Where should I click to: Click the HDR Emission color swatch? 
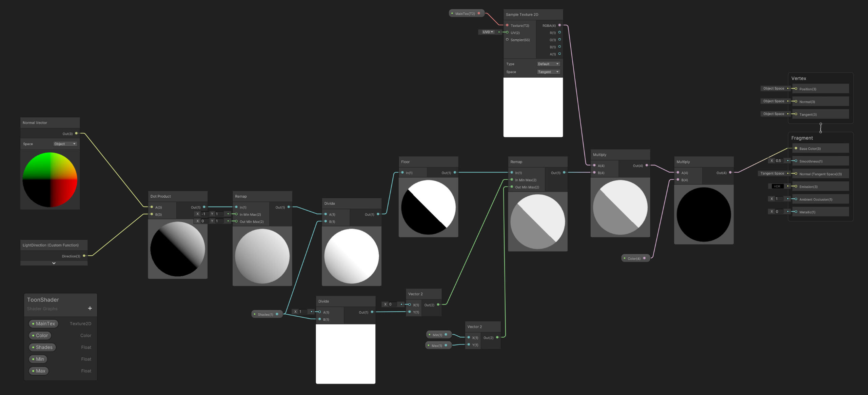pos(777,186)
